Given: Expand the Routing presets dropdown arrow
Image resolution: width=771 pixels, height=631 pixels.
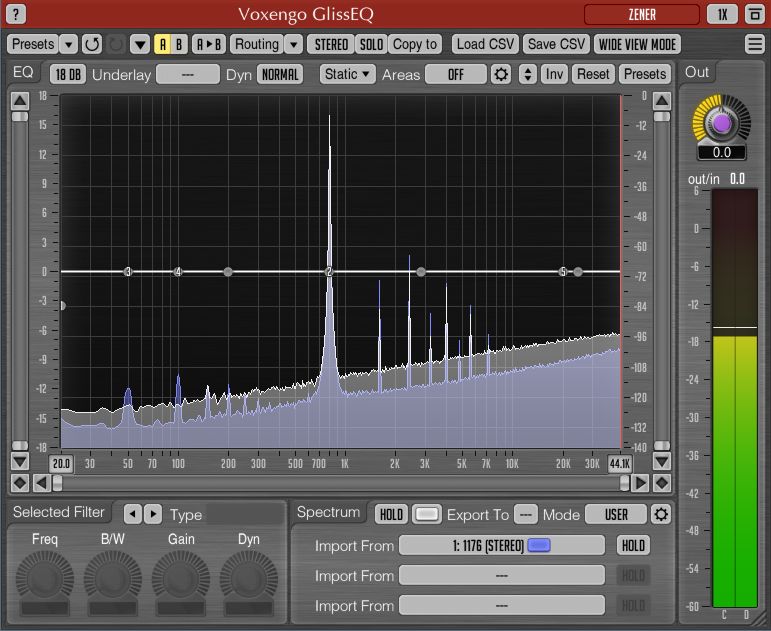Looking at the screenshot, I should 294,44.
